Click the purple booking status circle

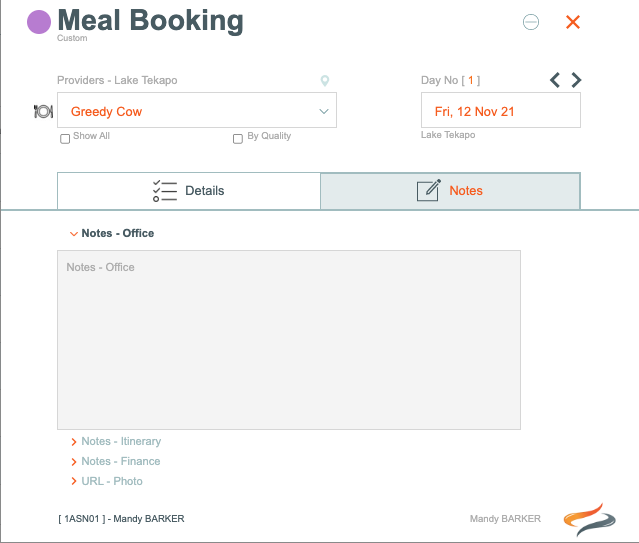[39, 22]
